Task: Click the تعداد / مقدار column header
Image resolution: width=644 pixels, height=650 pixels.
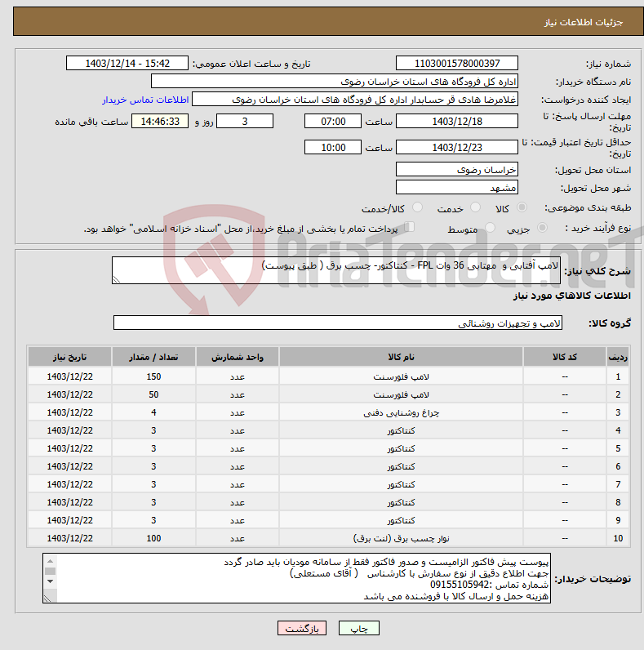Action: click(153, 357)
